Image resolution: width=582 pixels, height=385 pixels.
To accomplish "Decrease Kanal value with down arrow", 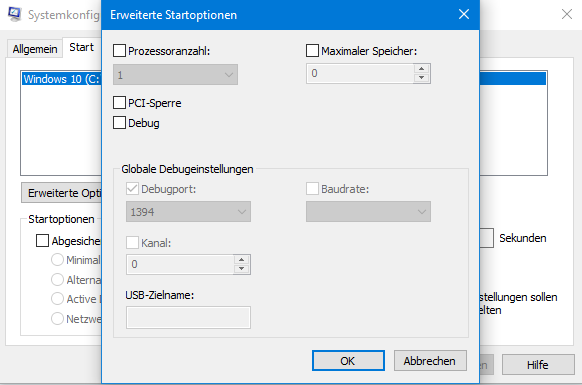I will [242, 269].
